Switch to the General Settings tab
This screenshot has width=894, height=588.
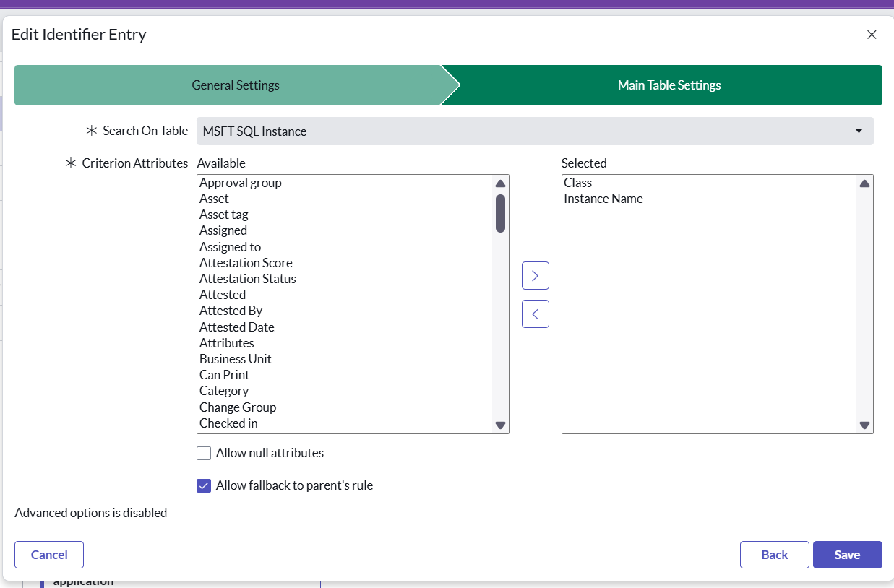click(235, 85)
